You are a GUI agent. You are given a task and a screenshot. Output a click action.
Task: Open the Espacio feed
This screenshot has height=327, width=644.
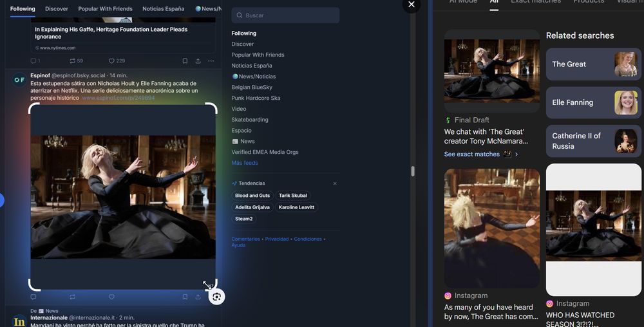241,131
